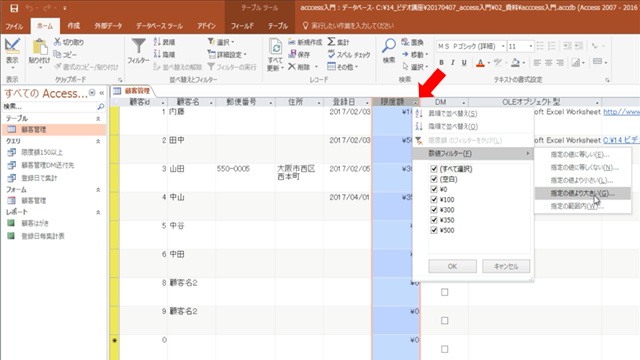Image resolution: width=640 pixels, height=360 pixels.
Task: Toggle (空白) checkbox
Action: [434, 179]
